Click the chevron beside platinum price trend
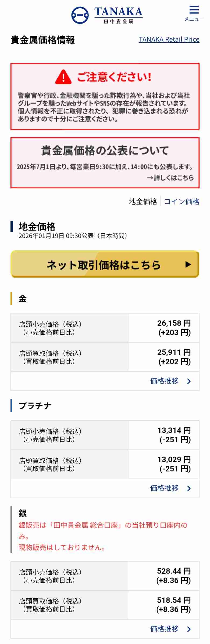This screenshot has width=210, height=644. (x=189, y=488)
